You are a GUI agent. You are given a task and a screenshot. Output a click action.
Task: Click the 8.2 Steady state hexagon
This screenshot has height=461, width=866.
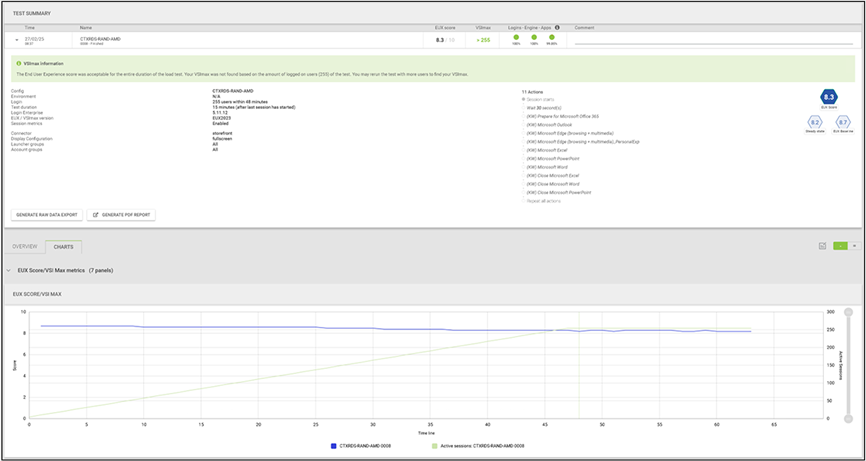[x=815, y=123]
